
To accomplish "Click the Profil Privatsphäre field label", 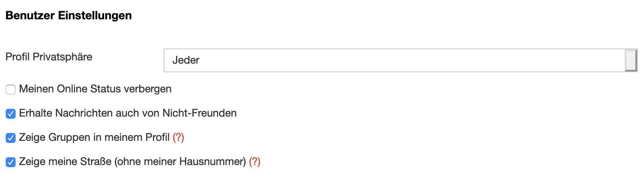I will [49, 57].
